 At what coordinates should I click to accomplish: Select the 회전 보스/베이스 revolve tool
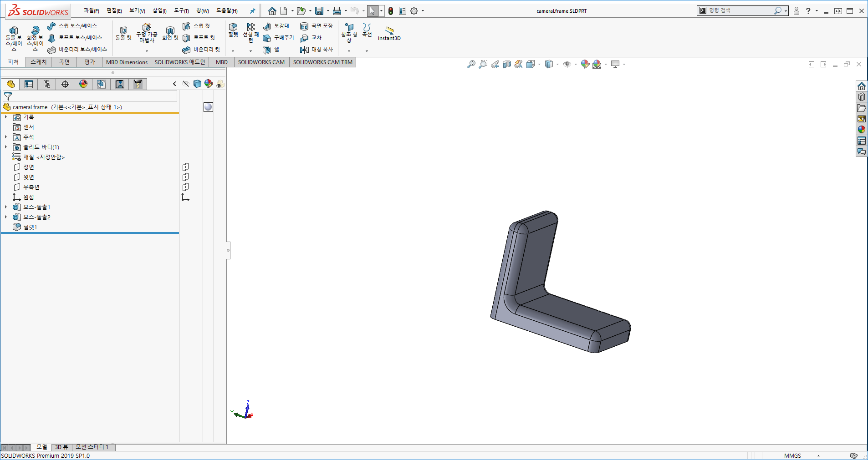point(35,38)
